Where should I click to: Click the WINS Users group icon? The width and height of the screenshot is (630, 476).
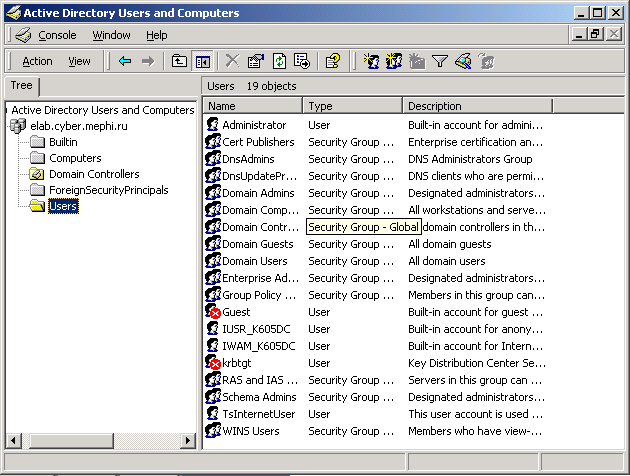coord(213,431)
